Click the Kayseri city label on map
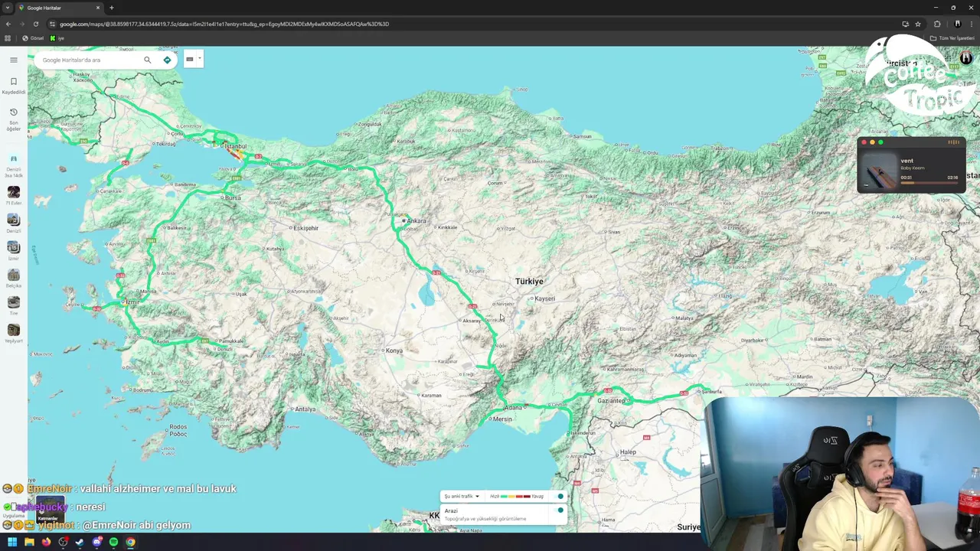 click(544, 298)
